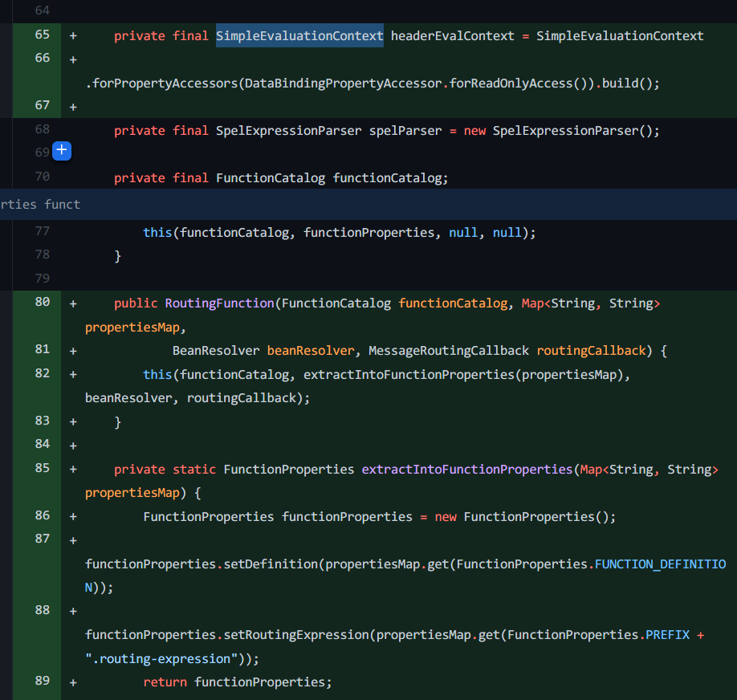Click line number 68
Screen dimensions: 737x700
[x=43, y=129]
